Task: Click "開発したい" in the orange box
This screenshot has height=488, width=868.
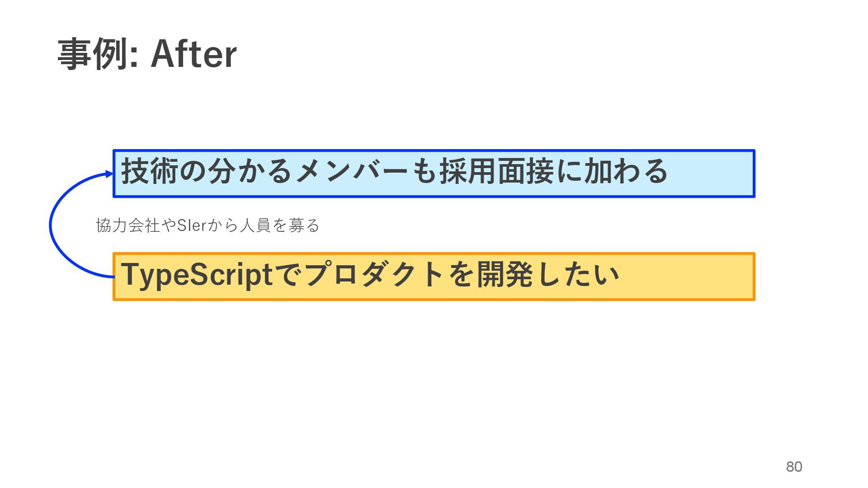Action: [548, 275]
